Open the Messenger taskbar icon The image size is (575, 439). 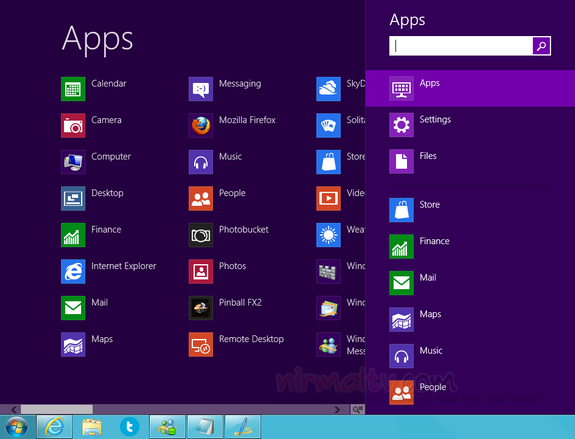tap(167, 427)
